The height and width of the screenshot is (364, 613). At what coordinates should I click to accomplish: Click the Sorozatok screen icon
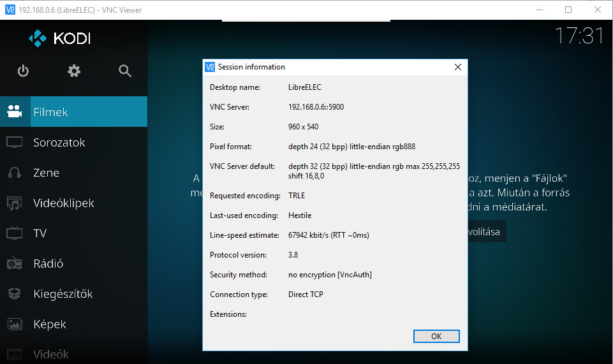[x=15, y=142]
